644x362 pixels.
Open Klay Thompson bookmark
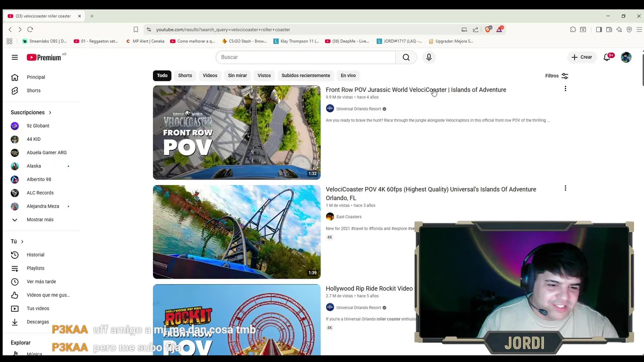296,41
